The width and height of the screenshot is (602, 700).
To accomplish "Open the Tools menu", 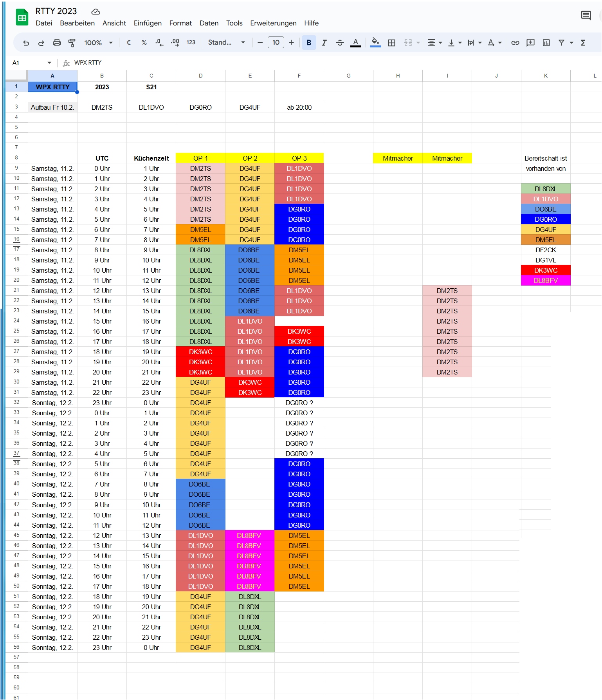I will coord(234,23).
